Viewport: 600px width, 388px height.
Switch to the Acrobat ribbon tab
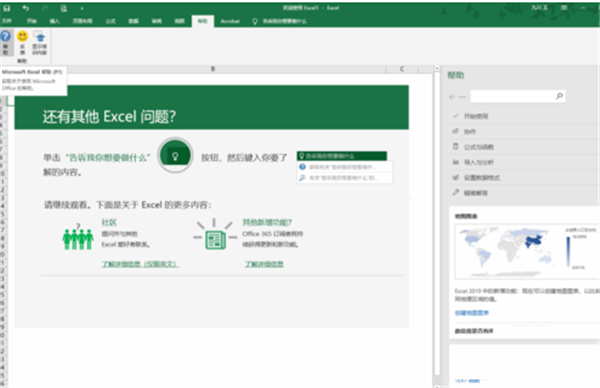coord(230,21)
